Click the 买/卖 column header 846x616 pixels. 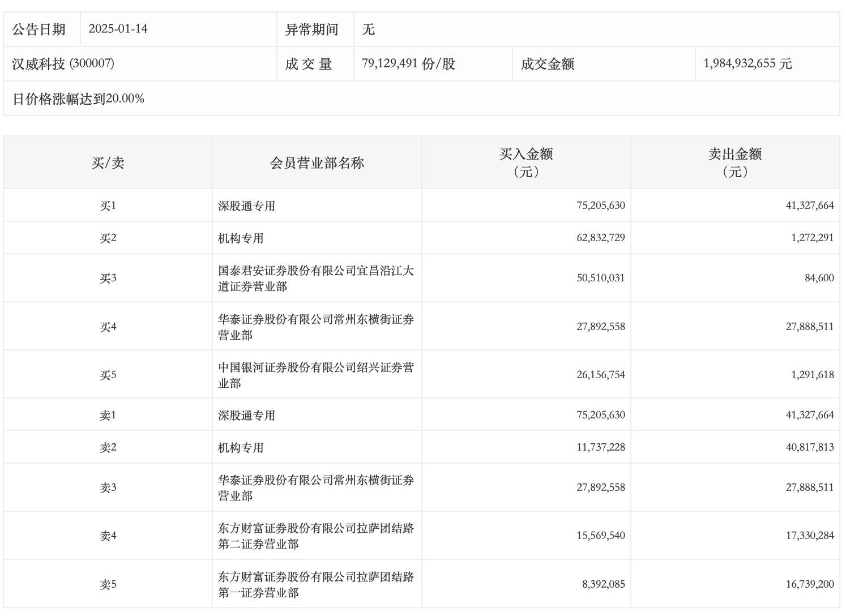pos(108,163)
